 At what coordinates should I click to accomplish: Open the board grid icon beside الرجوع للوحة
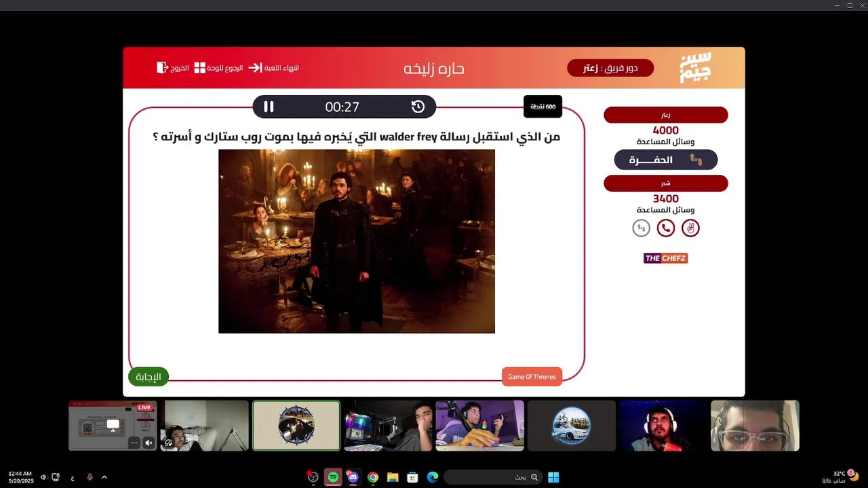point(200,68)
